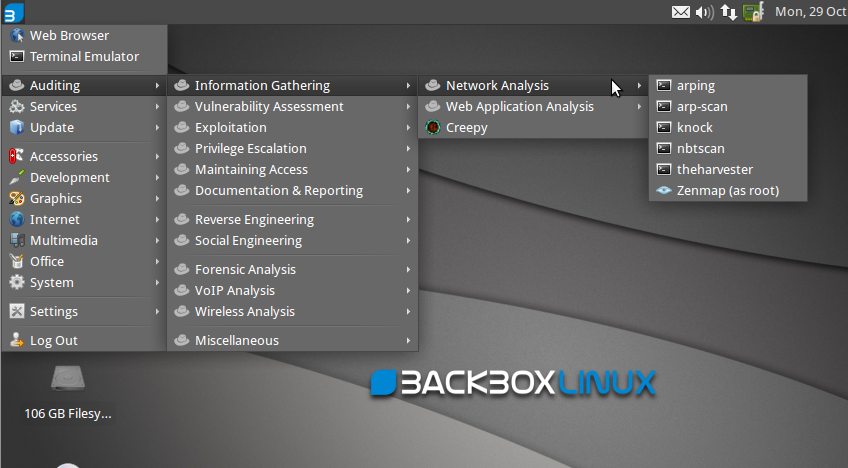Click the date and time clock

[810, 12]
